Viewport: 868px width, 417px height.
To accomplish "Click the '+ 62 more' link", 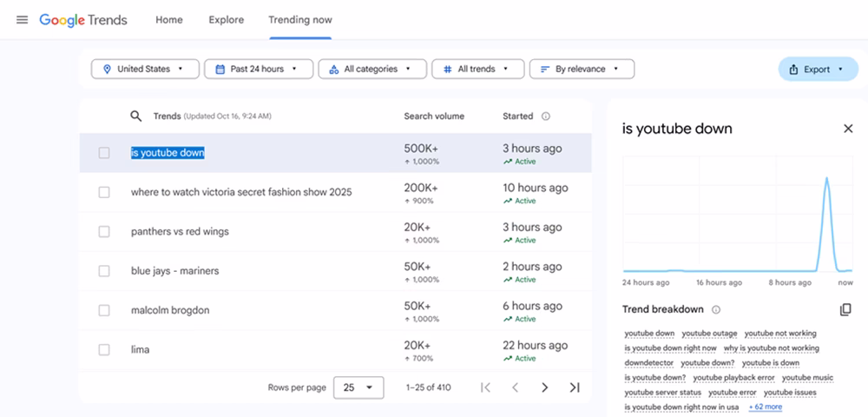I will click(765, 407).
